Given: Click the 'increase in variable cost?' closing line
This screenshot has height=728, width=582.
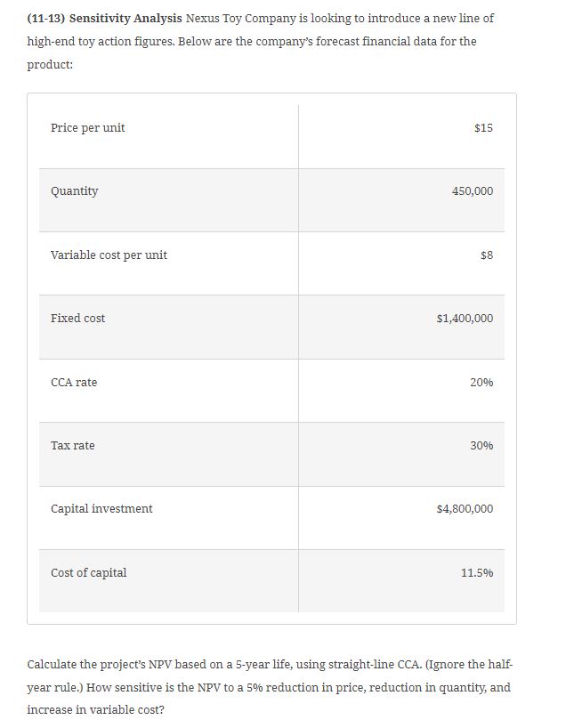Looking at the screenshot, I should click(96, 709).
